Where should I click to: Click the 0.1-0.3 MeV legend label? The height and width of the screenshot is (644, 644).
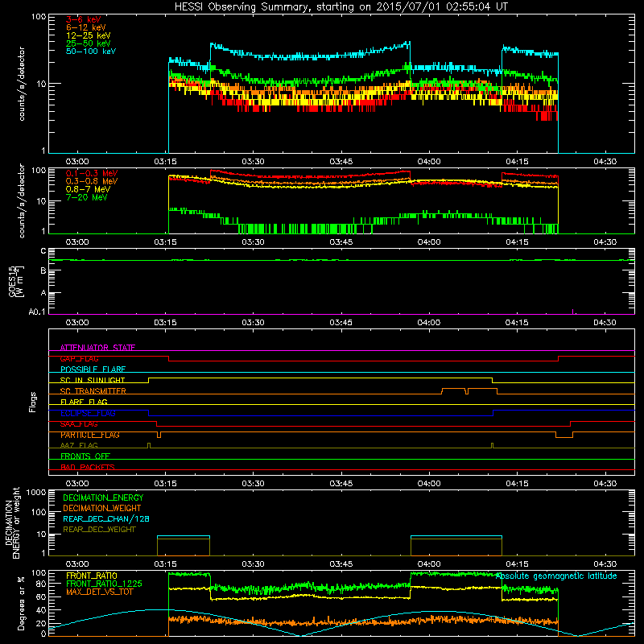click(x=92, y=173)
